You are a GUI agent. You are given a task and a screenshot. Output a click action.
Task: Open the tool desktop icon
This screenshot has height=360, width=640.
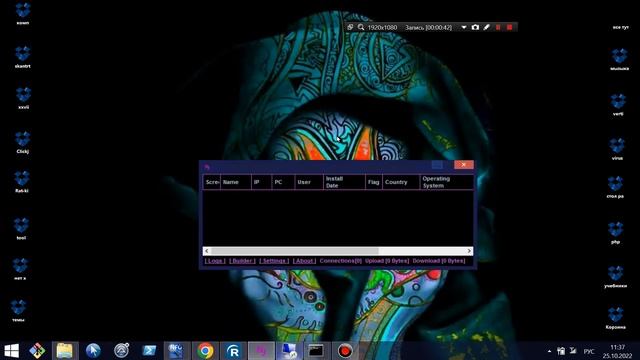[x=21, y=229]
